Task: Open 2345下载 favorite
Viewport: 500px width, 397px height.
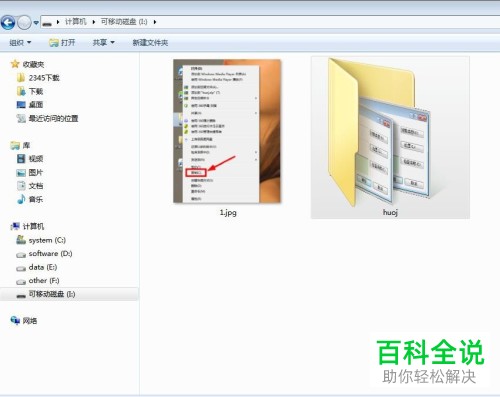Action: pyautogui.click(x=44, y=78)
